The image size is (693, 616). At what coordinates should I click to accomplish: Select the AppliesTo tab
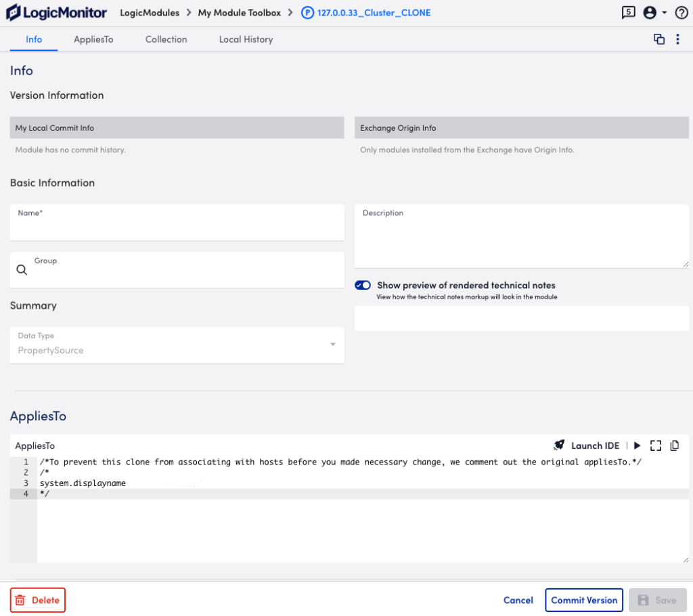point(93,39)
